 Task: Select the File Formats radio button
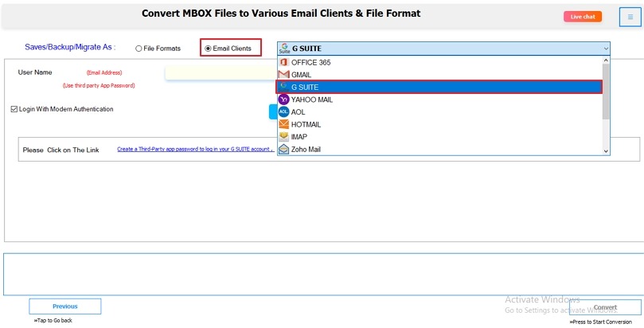click(x=139, y=49)
